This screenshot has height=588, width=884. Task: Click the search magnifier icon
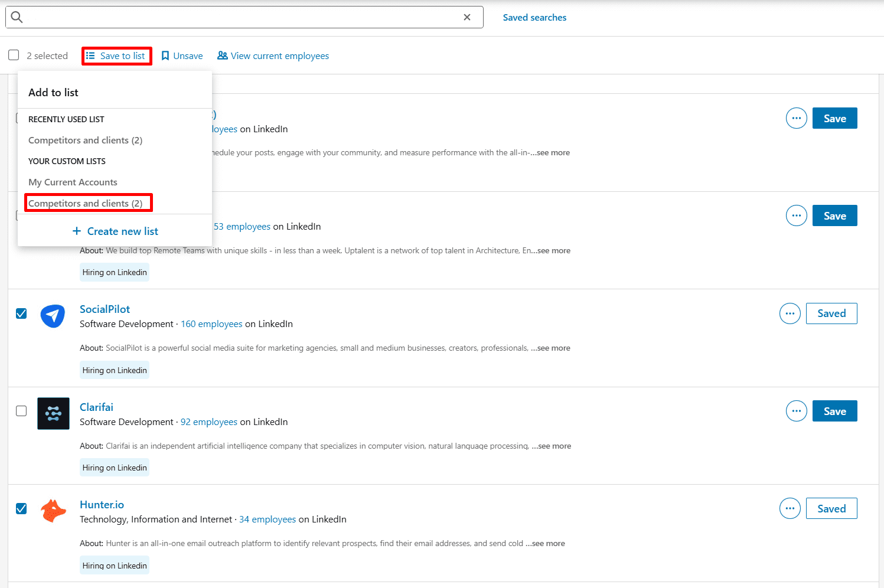point(17,17)
